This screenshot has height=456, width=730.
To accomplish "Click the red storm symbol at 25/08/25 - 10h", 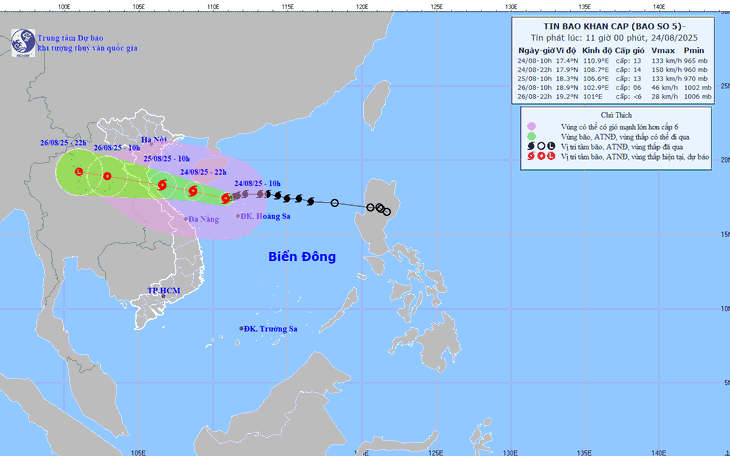I will (x=162, y=185).
